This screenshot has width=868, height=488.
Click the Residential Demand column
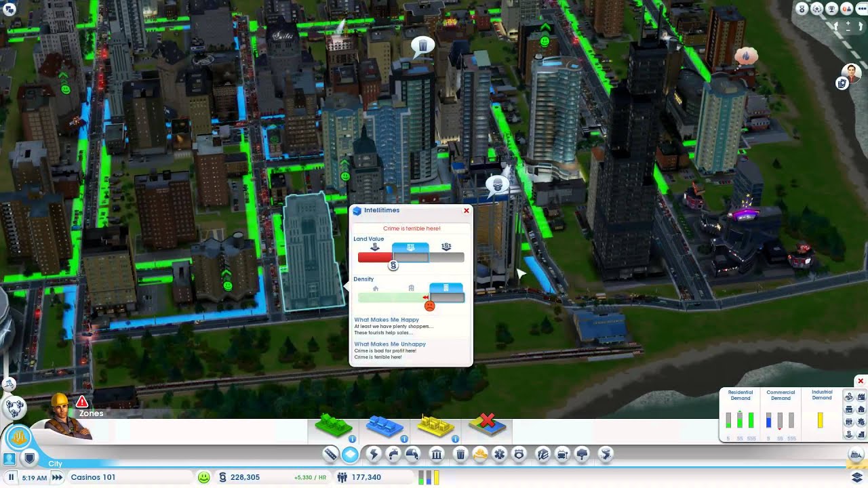(x=740, y=415)
